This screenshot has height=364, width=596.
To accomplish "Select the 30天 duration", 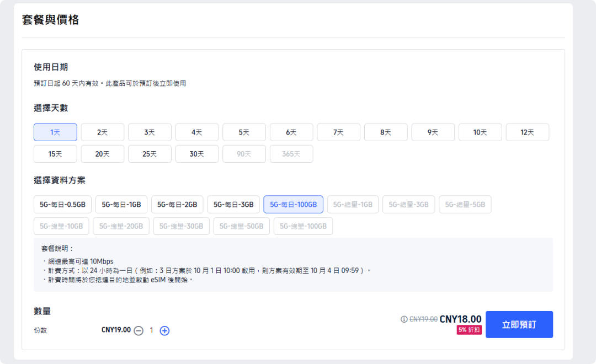I will 197,154.
